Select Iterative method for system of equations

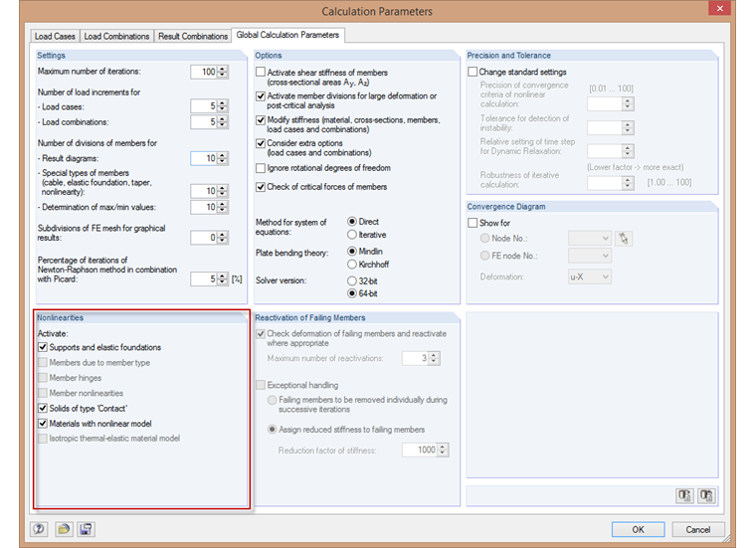click(352, 235)
